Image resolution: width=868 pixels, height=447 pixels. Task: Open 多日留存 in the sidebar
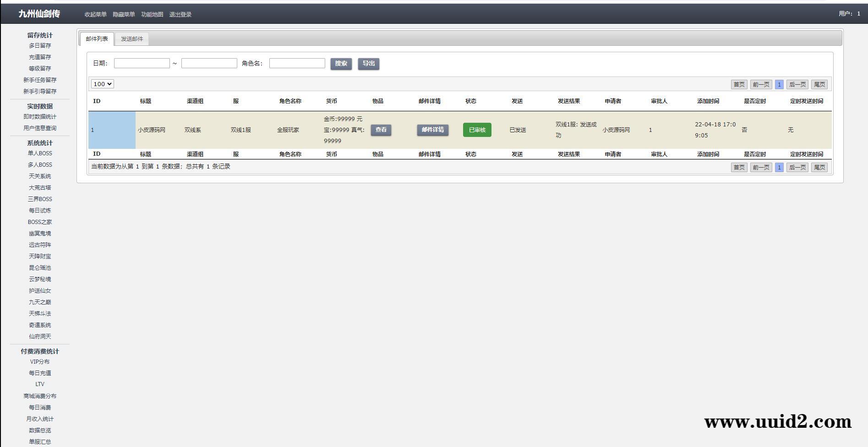coord(40,46)
